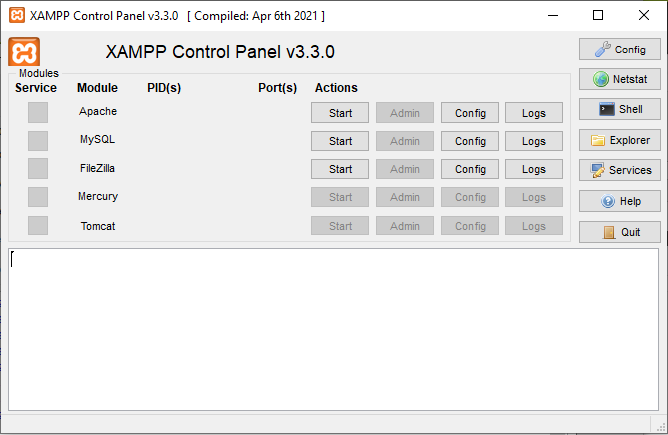Click the Module column header

tap(97, 88)
